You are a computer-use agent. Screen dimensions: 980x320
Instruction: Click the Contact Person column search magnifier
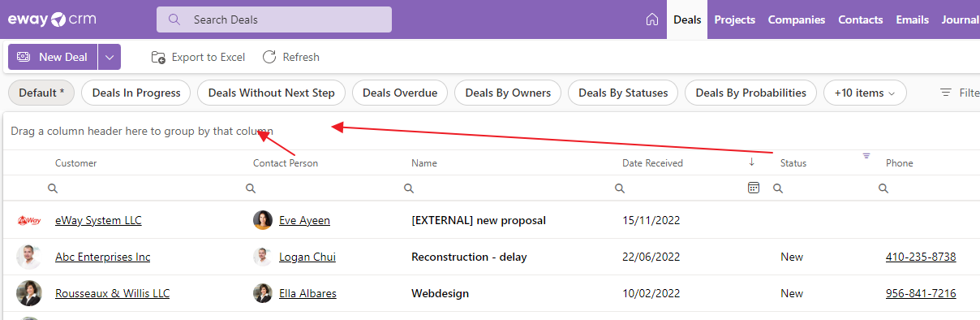251,188
